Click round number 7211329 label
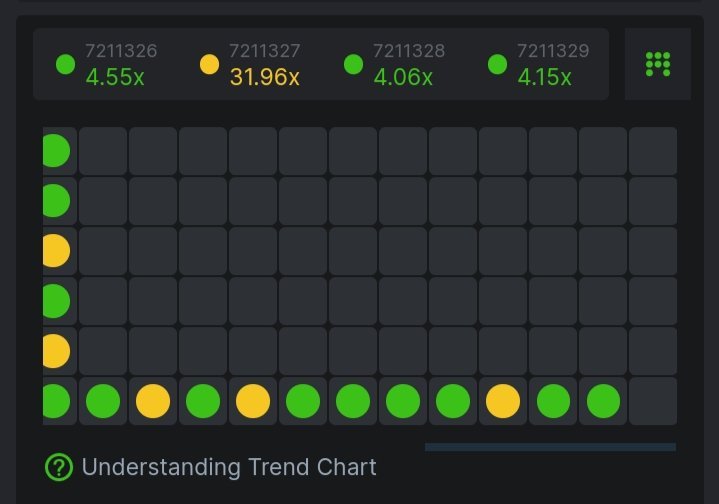Viewport: 719px width, 504px height. 553,51
